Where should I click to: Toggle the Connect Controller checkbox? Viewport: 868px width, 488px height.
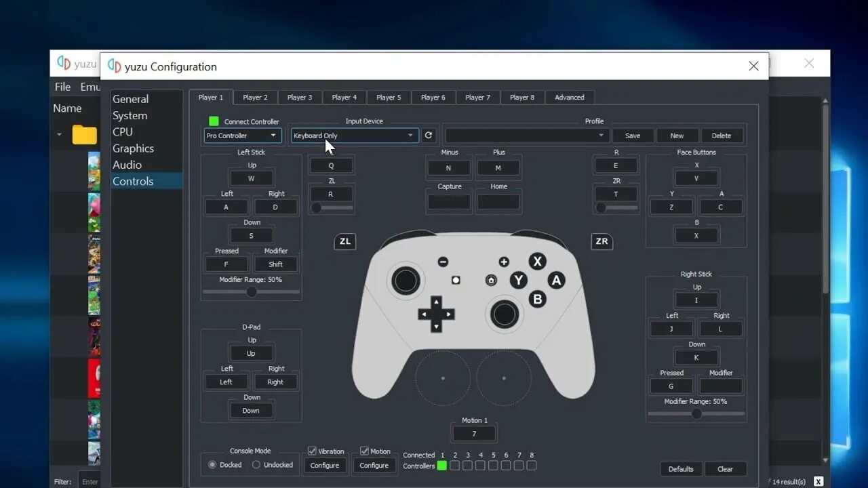(x=213, y=121)
